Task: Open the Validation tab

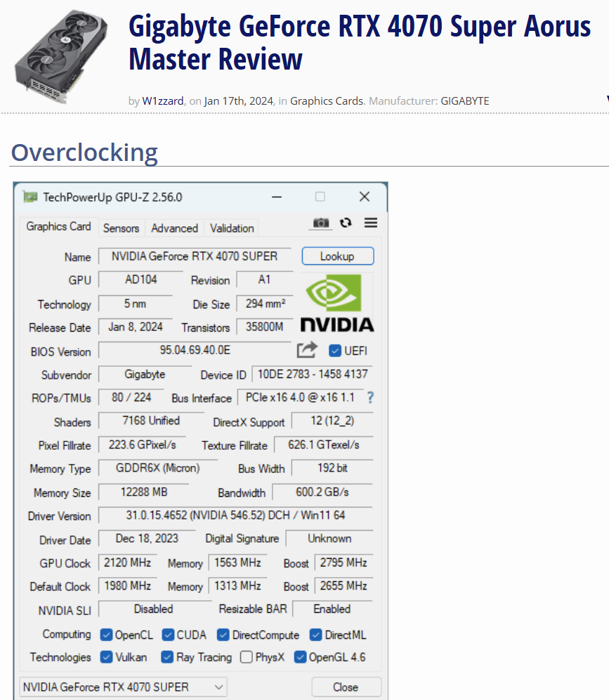Action: (232, 228)
